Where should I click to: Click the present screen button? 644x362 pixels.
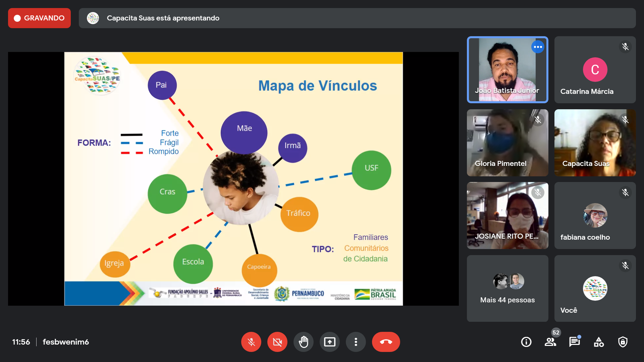pyautogui.click(x=329, y=342)
